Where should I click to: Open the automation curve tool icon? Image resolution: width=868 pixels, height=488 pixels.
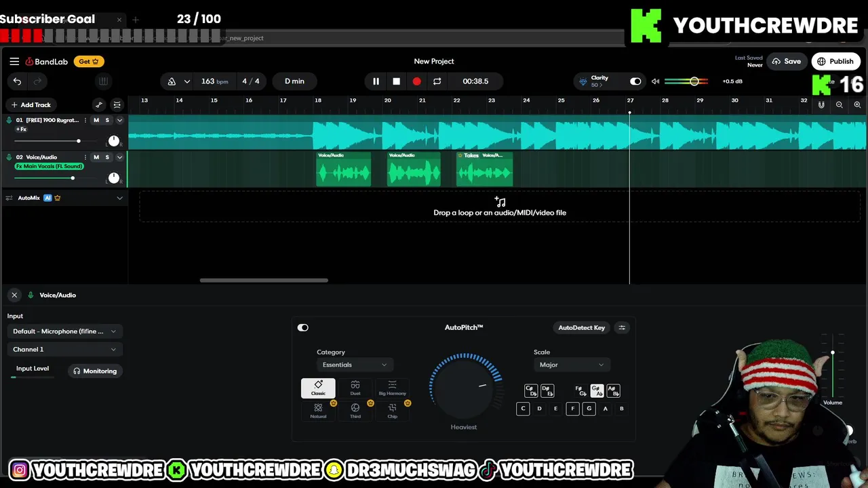99,104
